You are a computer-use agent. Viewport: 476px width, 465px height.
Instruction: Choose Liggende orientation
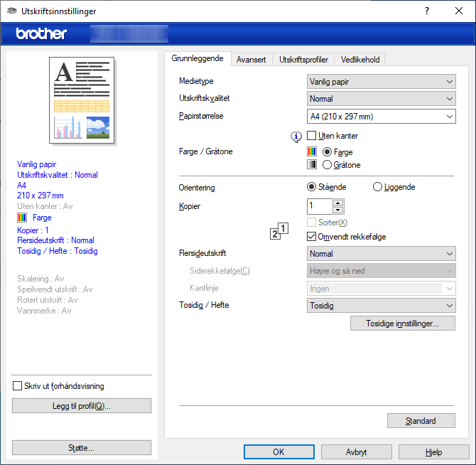pyautogui.click(x=377, y=187)
